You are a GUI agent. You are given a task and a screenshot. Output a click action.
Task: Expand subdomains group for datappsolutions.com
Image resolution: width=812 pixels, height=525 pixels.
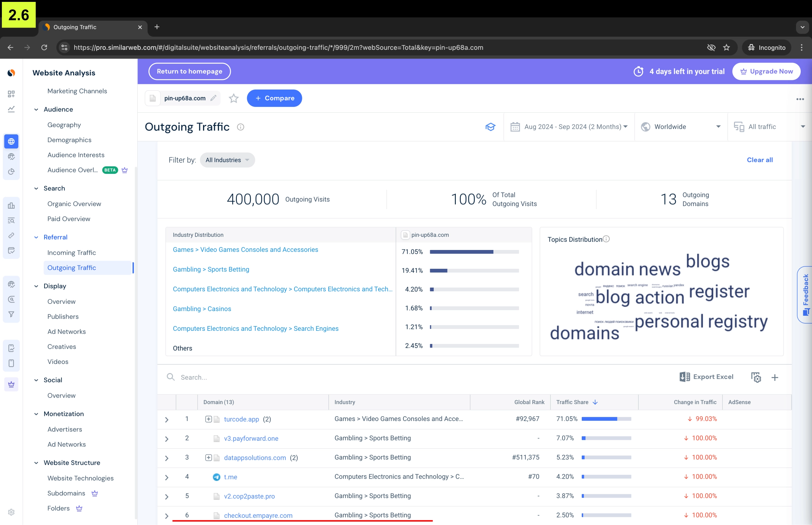(208, 458)
